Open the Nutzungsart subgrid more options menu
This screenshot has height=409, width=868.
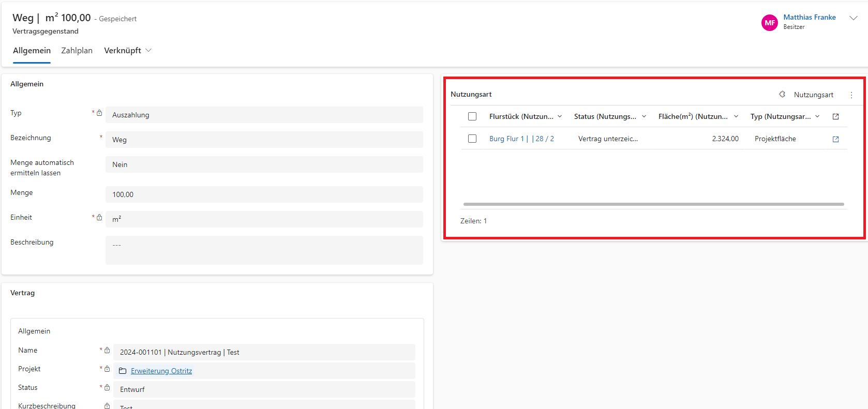click(851, 95)
